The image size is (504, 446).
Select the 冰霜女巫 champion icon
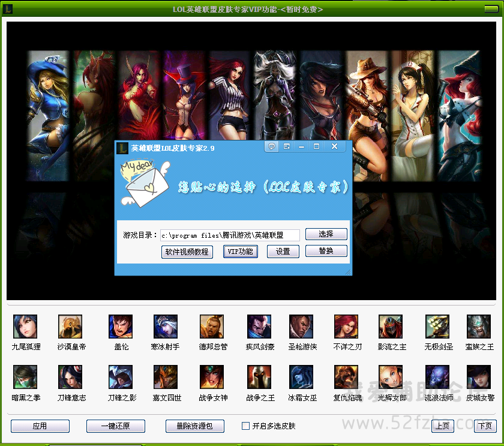pyautogui.click(x=301, y=377)
